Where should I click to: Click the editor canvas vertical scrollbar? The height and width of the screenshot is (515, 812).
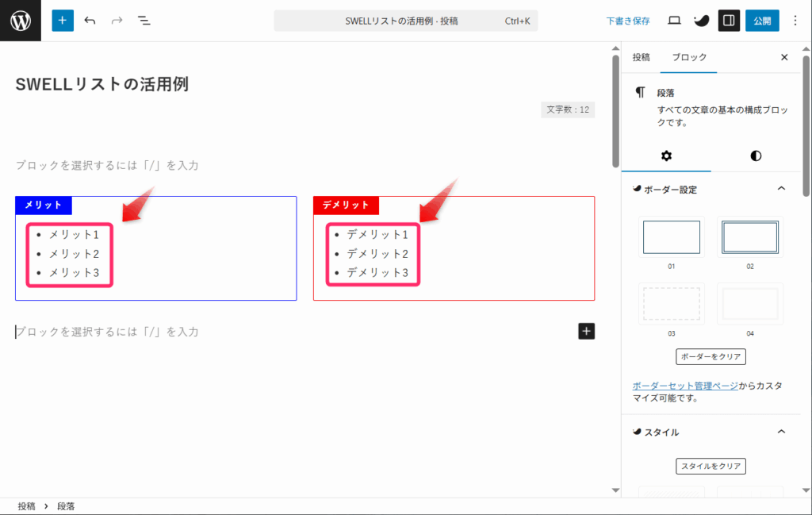pos(615,111)
